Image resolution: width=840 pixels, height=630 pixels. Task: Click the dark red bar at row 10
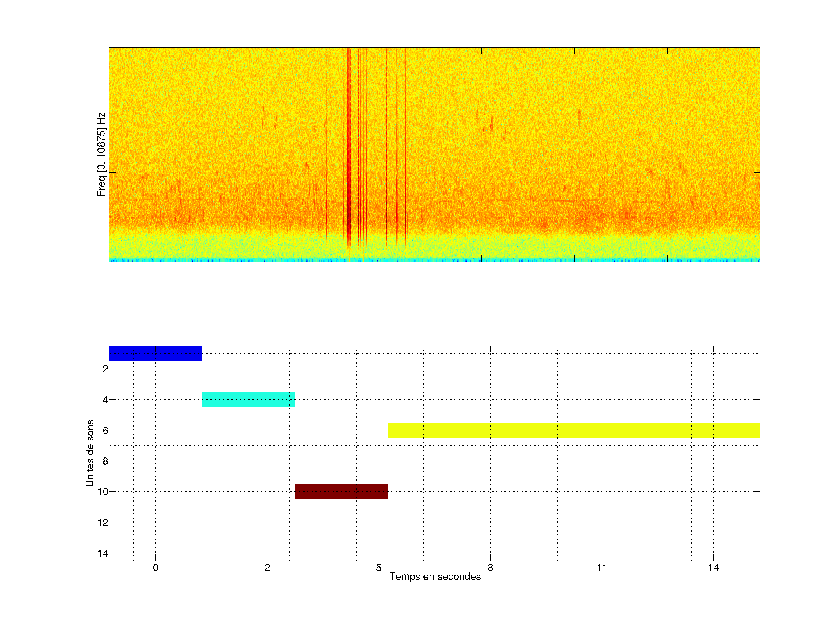tap(341, 491)
